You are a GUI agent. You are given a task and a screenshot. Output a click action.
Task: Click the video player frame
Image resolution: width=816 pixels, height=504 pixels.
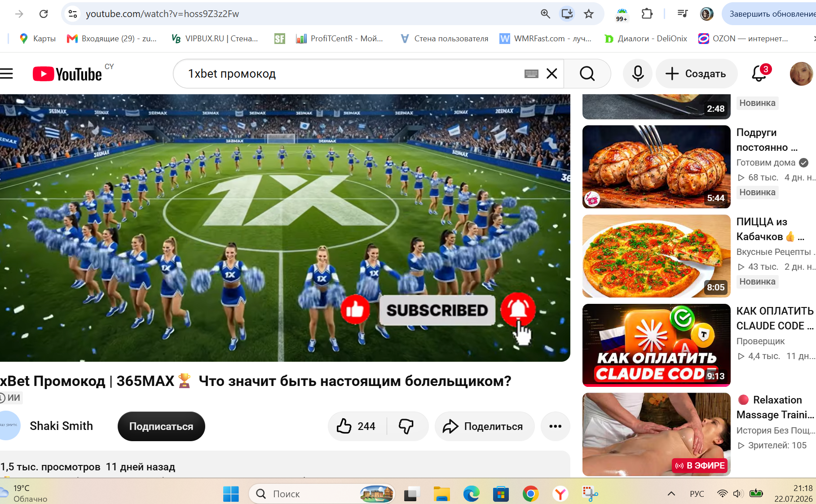285,228
